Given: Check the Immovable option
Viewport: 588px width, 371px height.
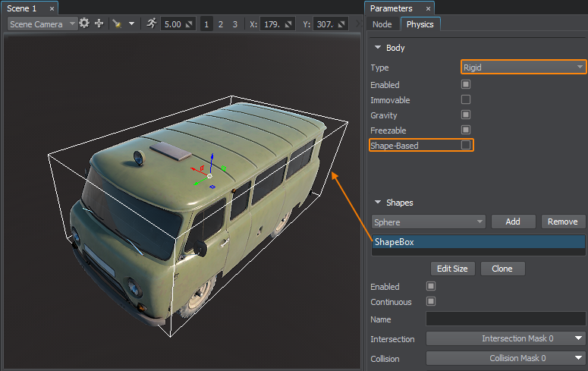Looking at the screenshot, I should tap(466, 99).
